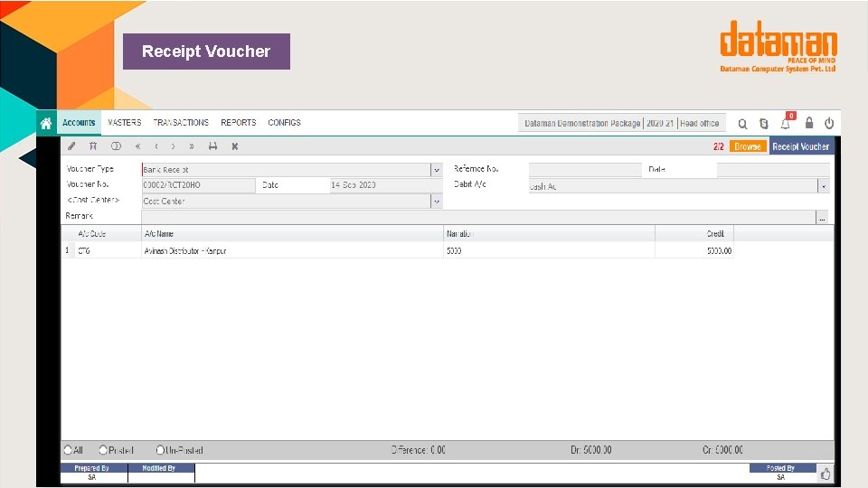
Task: Go to the home icon
Action: [46, 123]
